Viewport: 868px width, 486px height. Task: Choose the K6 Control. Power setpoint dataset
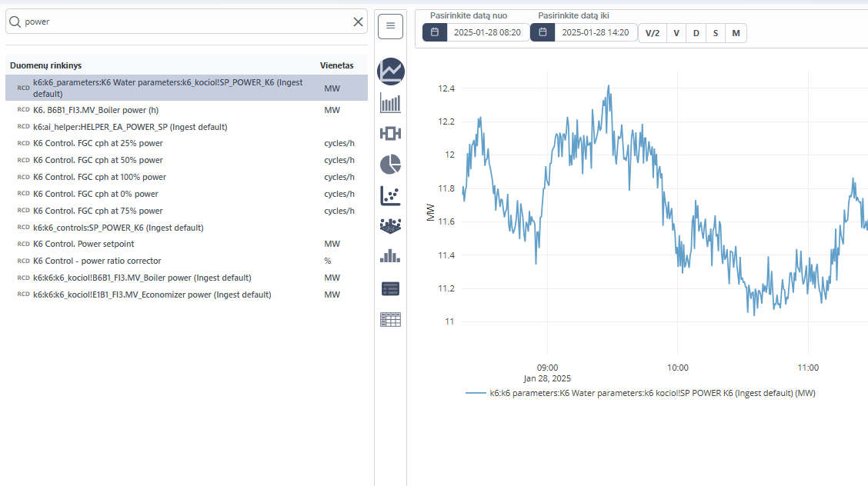coord(83,244)
